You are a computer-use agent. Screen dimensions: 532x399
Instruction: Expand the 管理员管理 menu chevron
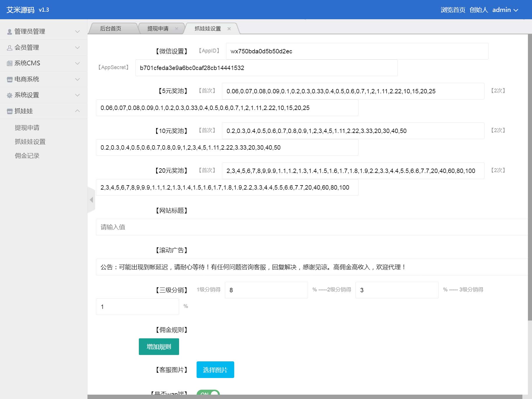pyautogui.click(x=77, y=32)
